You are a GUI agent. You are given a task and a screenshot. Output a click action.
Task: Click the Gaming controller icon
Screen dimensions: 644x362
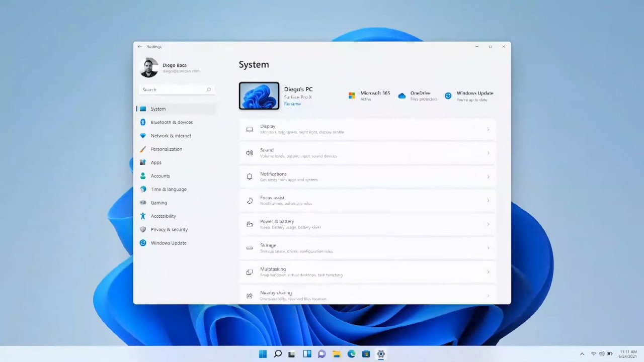(143, 203)
